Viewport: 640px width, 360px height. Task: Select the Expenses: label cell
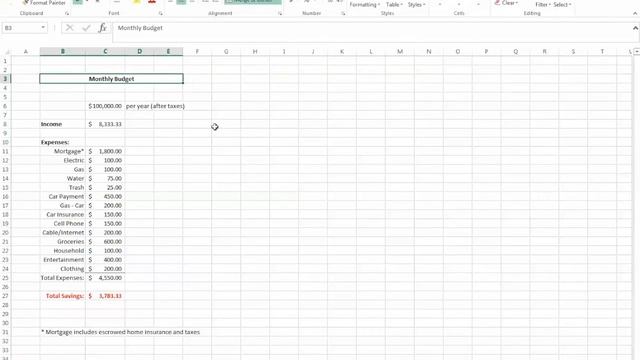click(x=62, y=142)
